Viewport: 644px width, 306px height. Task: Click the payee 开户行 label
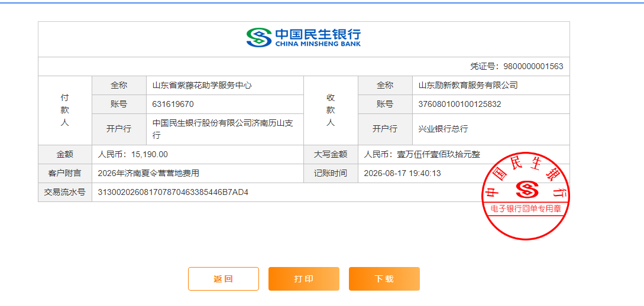[385, 129]
